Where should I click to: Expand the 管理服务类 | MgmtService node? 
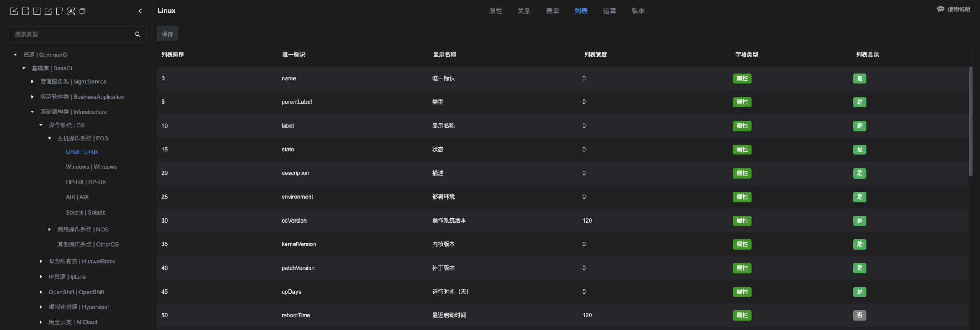coord(32,81)
